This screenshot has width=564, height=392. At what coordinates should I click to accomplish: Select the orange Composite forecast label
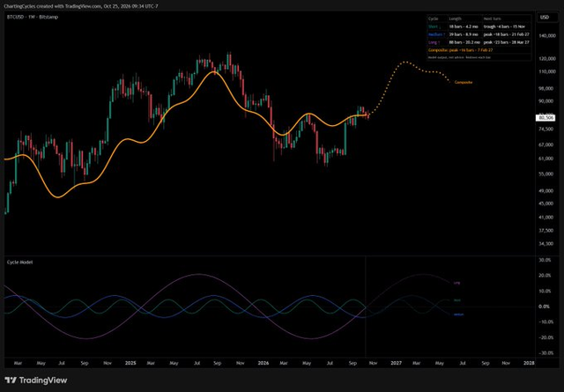point(464,82)
